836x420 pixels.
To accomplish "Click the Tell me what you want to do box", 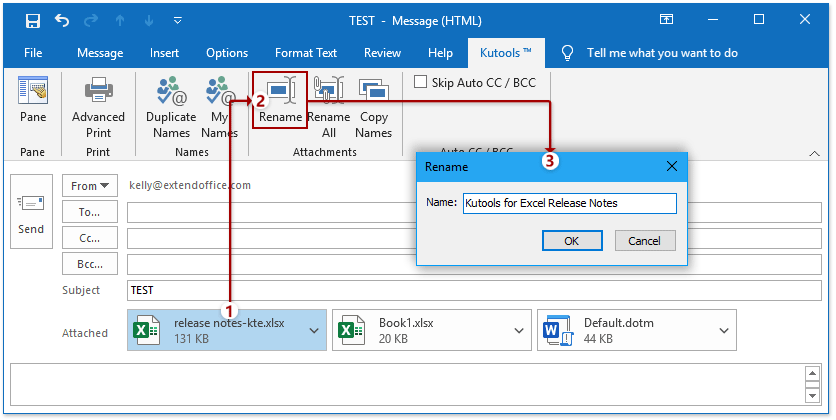I will pos(662,53).
